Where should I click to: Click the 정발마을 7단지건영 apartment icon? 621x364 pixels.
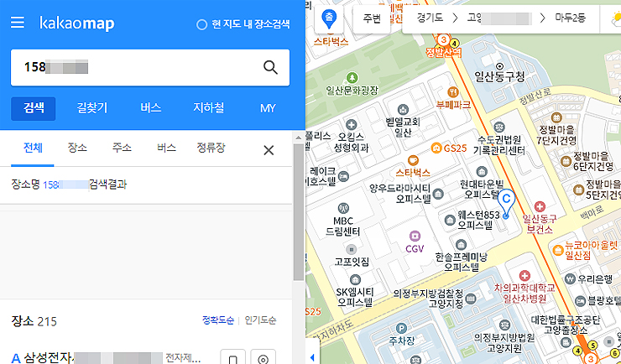tap(556, 117)
